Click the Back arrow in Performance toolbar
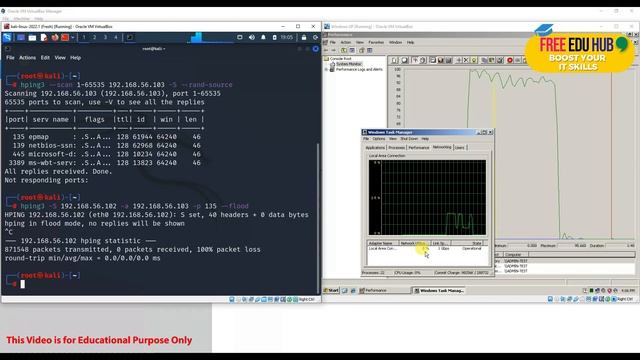 pos(326,50)
